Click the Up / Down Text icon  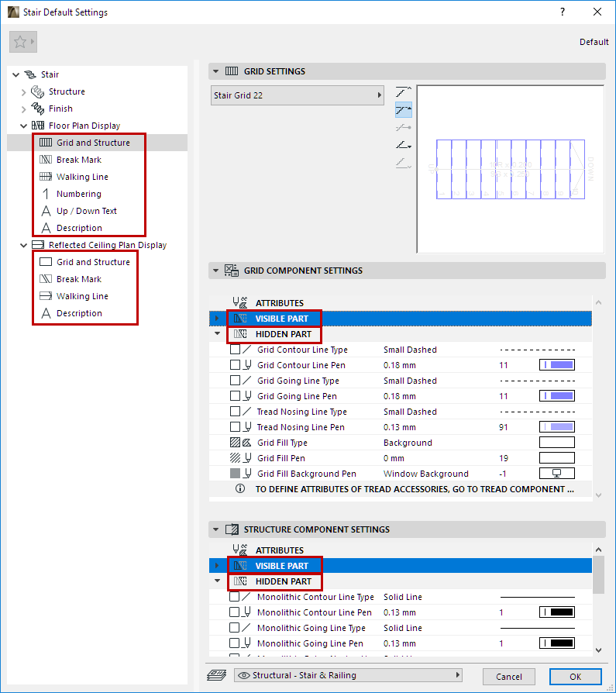46,211
